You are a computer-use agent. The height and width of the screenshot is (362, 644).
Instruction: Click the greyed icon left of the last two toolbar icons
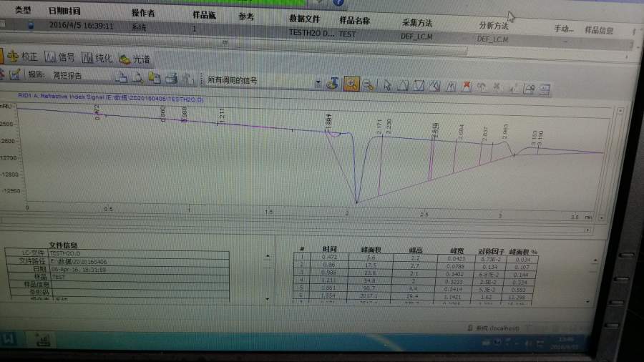pos(513,88)
